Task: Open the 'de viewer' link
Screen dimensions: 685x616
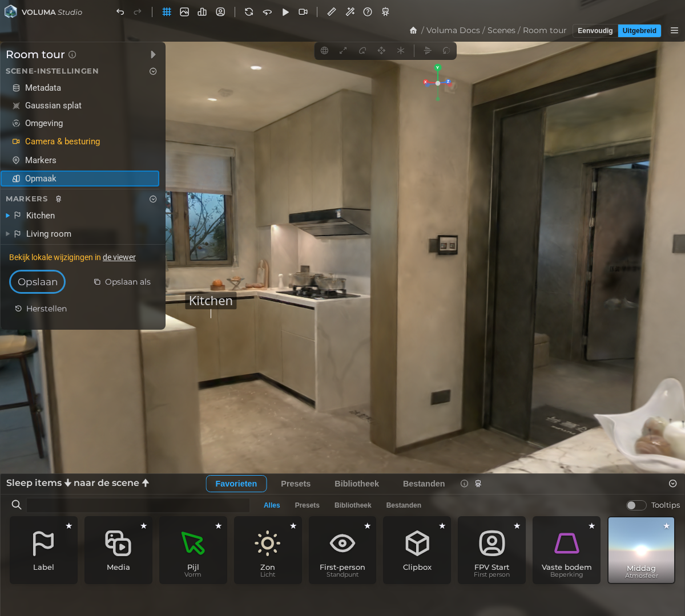Action: [x=119, y=257]
